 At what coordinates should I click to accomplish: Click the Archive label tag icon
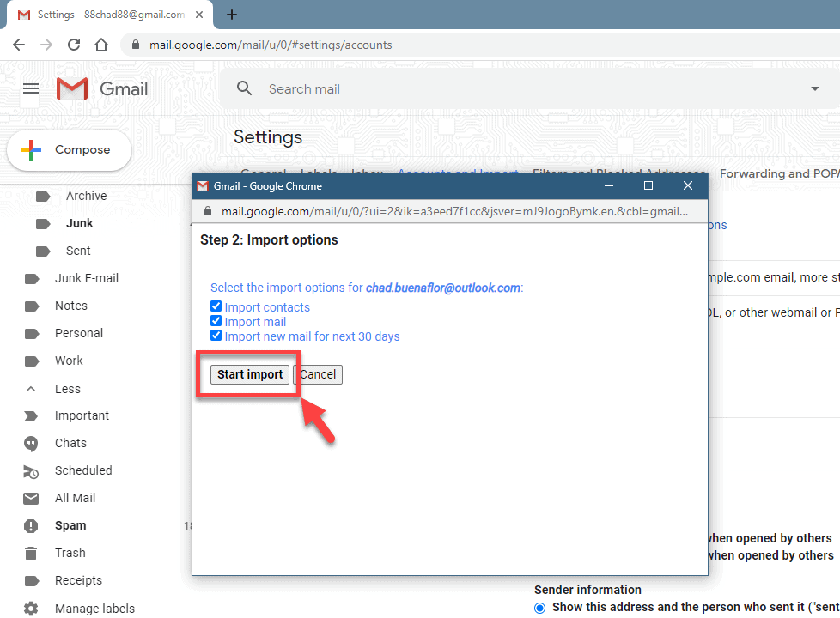43,197
